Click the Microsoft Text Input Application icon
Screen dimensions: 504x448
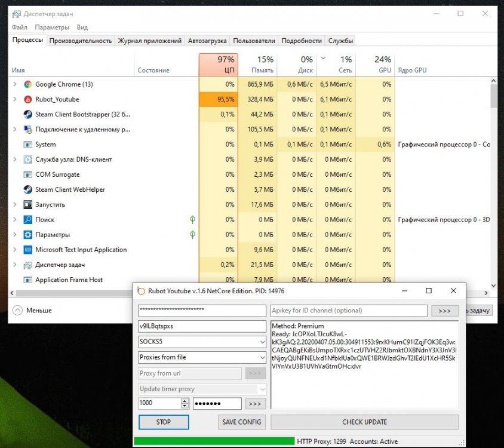[x=27, y=250]
